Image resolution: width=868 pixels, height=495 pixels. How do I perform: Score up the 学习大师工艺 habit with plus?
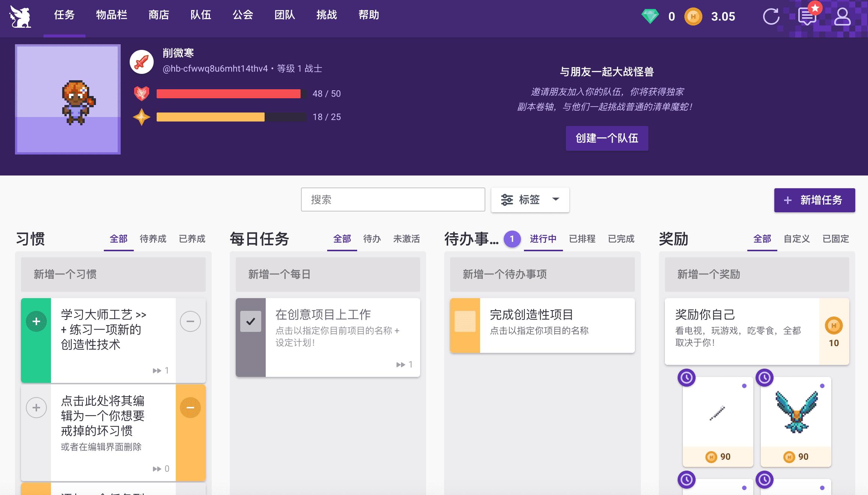click(x=36, y=321)
